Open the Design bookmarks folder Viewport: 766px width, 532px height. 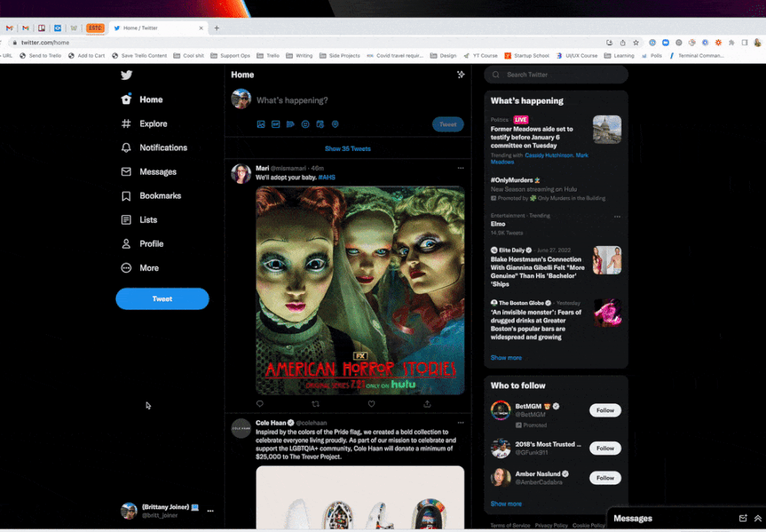pyautogui.click(x=443, y=56)
